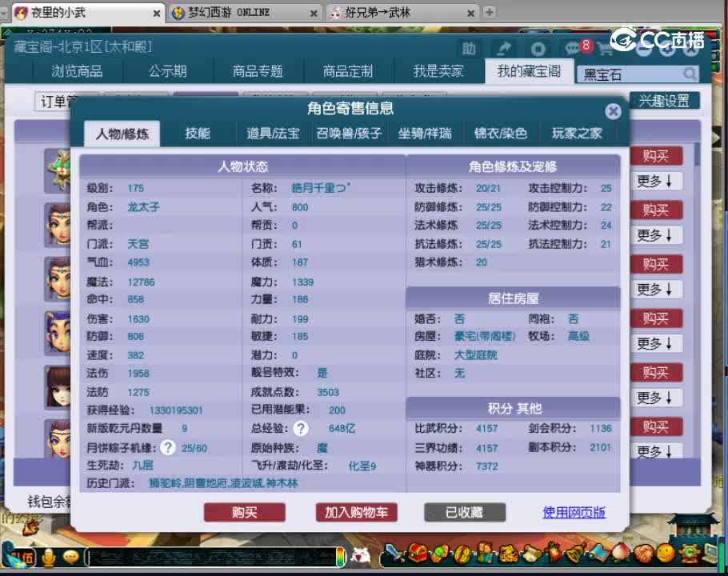This screenshot has width=728, height=576.
Task: Switch to the 技能 tab
Action: pyautogui.click(x=198, y=134)
